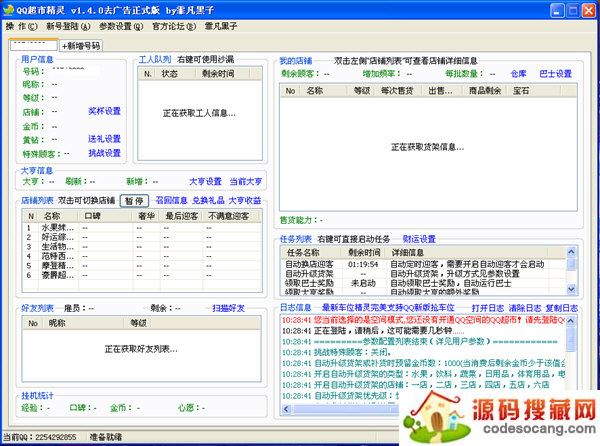Screen dimensions: 600x446
Task: Click the 口碑 column header in shop list
Action: (x=106, y=216)
